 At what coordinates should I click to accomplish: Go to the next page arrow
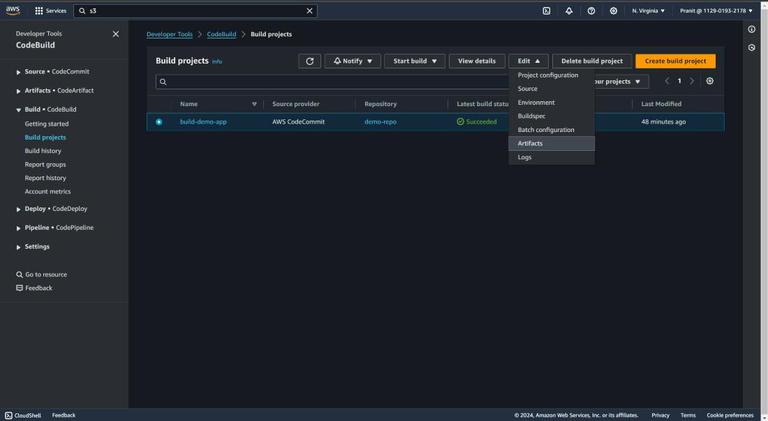(x=692, y=81)
